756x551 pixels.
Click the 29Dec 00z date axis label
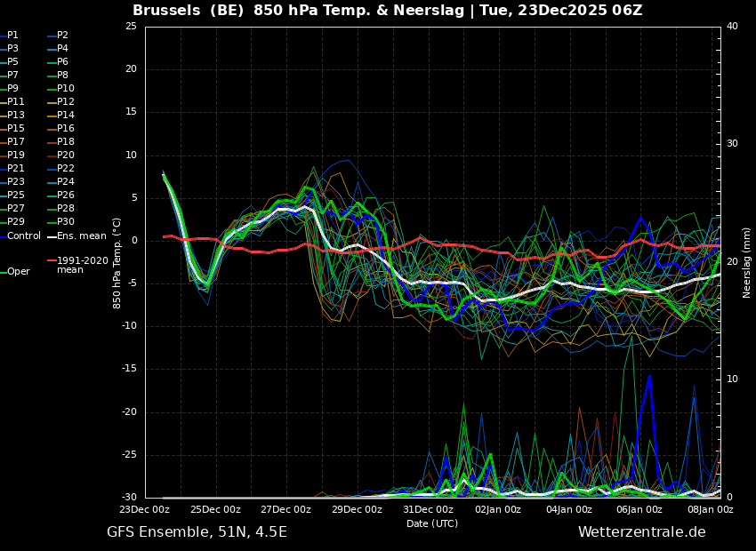(x=357, y=510)
